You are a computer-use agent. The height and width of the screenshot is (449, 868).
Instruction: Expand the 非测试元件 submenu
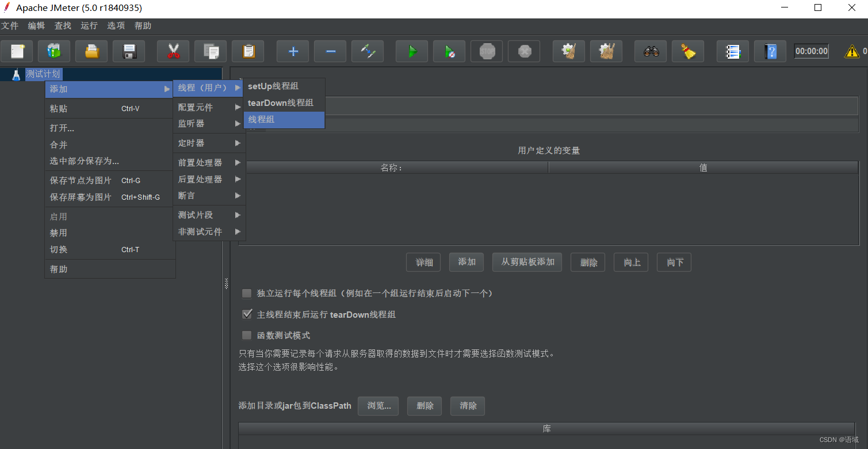(x=209, y=232)
